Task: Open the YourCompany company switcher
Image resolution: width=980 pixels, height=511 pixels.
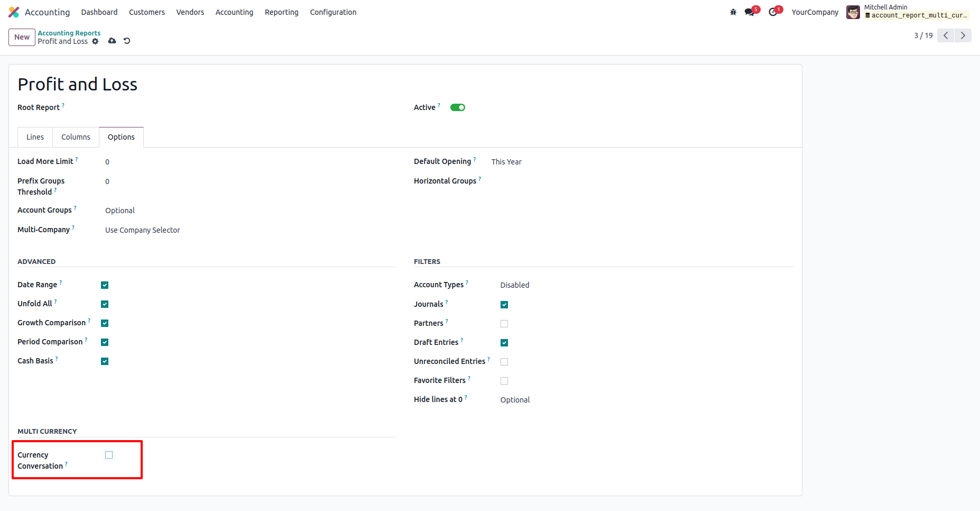Action: pyautogui.click(x=815, y=12)
